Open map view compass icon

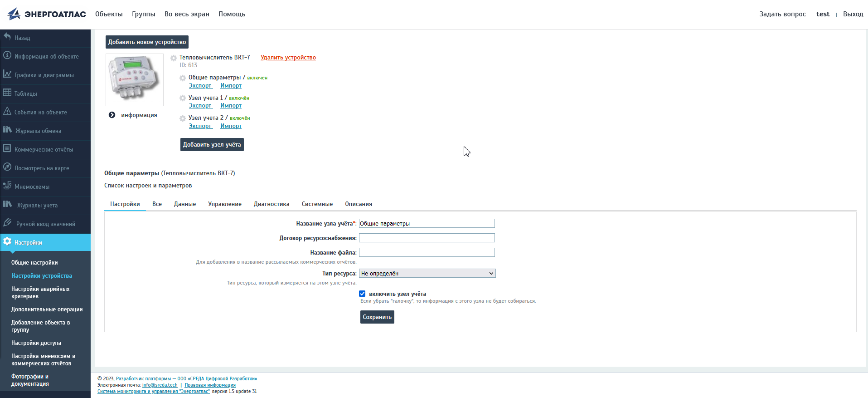[7, 167]
